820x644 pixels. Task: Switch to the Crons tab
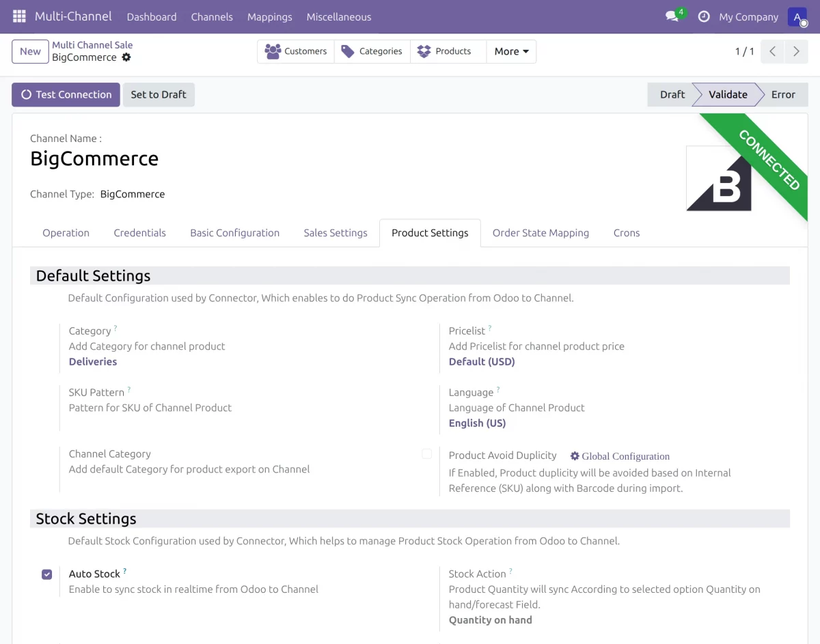point(627,233)
